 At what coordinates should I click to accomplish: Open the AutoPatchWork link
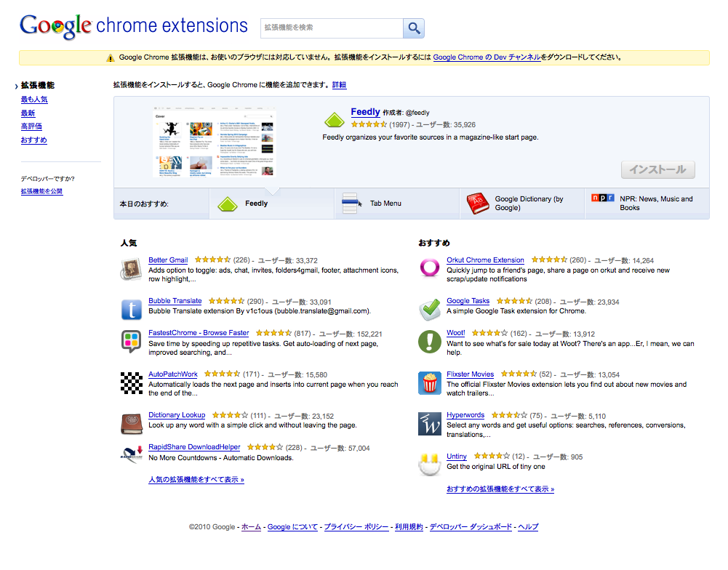(x=172, y=374)
